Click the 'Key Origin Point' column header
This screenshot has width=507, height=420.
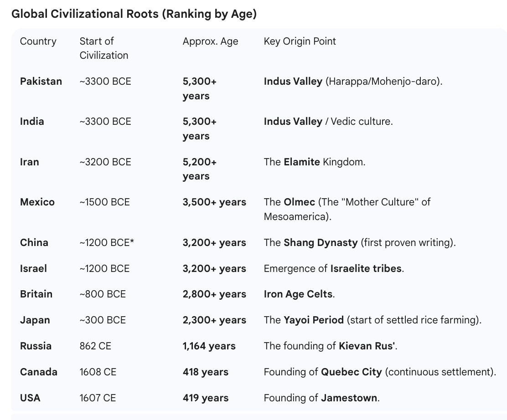pyautogui.click(x=300, y=41)
